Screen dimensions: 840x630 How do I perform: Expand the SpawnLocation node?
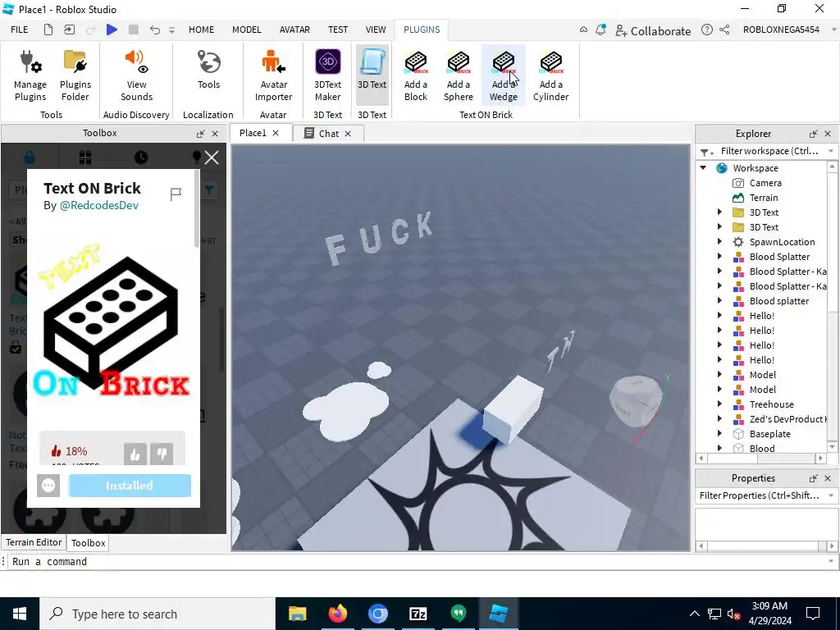coord(719,242)
